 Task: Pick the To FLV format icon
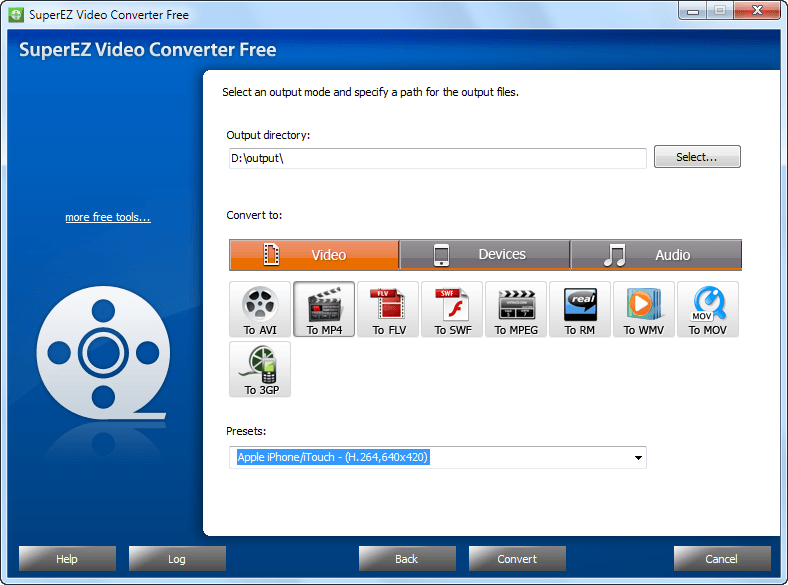tap(388, 309)
